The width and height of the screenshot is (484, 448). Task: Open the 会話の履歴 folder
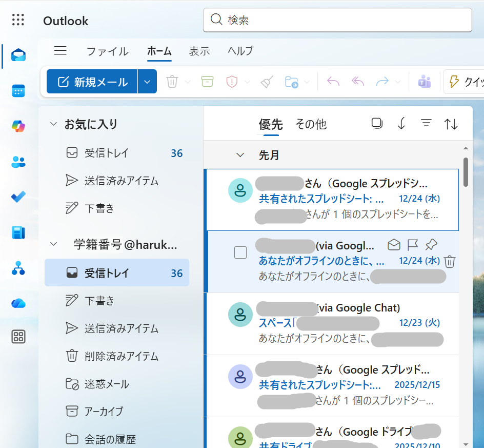[117, 439]
